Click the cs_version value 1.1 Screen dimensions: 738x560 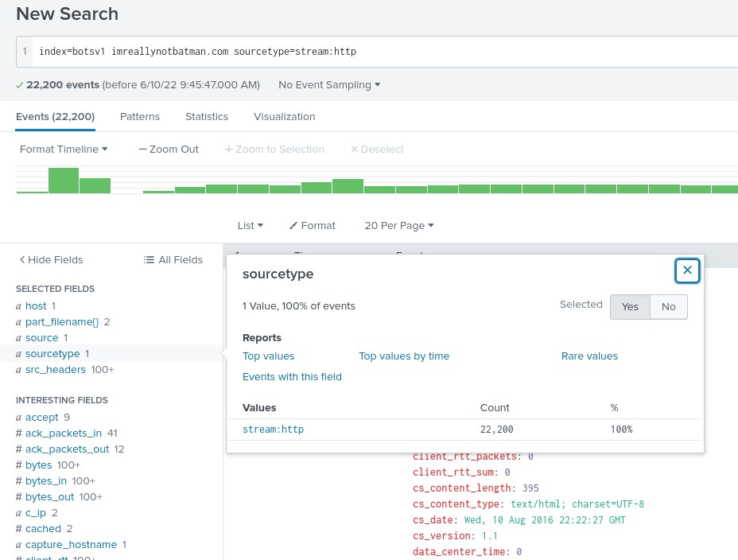(490, 536)
